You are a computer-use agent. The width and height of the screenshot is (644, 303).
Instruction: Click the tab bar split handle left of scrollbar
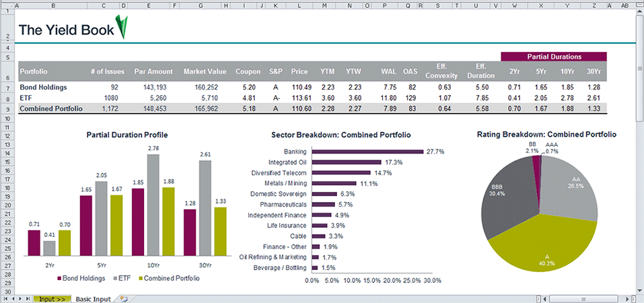(x=538, y=300)
